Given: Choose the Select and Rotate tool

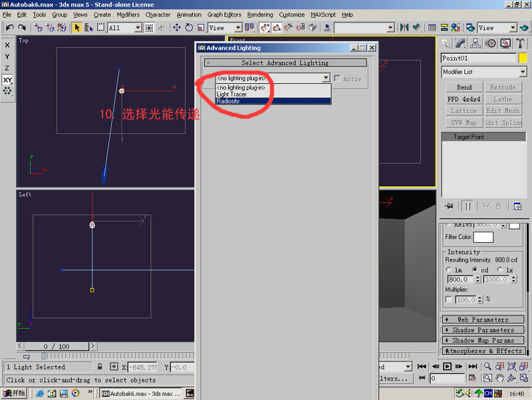Looking at the screenshot, I should (x=189, y=27).
